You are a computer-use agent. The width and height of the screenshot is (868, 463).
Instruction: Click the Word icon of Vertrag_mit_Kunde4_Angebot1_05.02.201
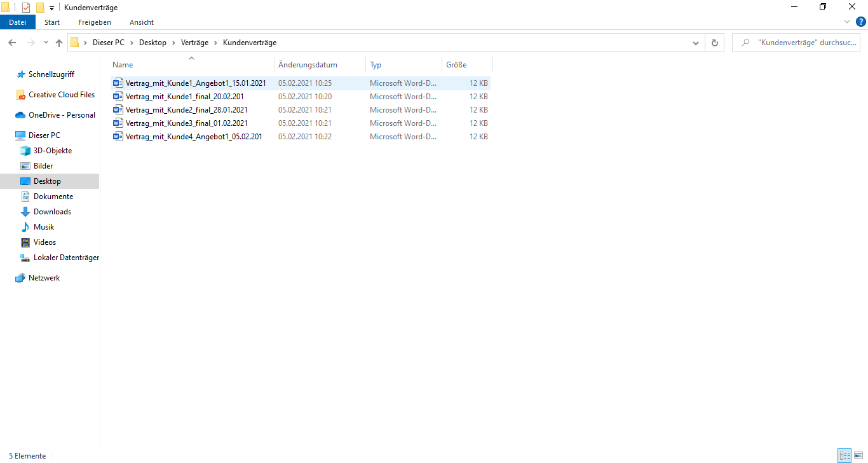pos(118,137)
